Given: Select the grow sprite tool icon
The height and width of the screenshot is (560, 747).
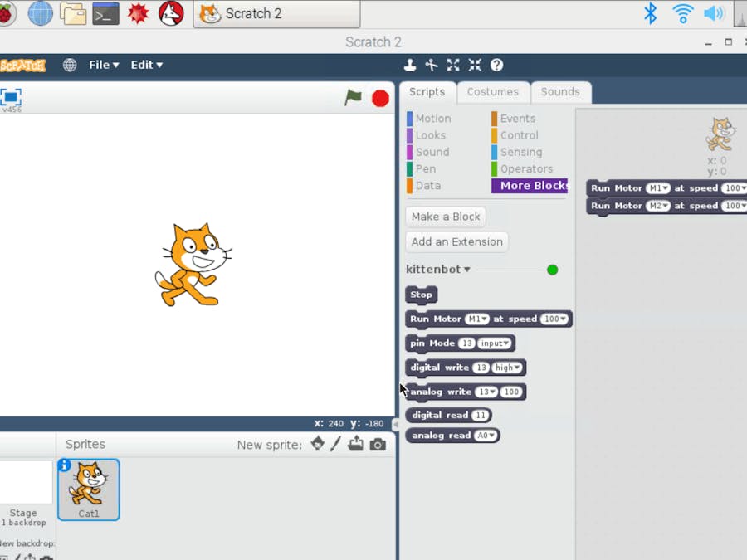Looking at the screenshot, I should [x=453, y=65].
